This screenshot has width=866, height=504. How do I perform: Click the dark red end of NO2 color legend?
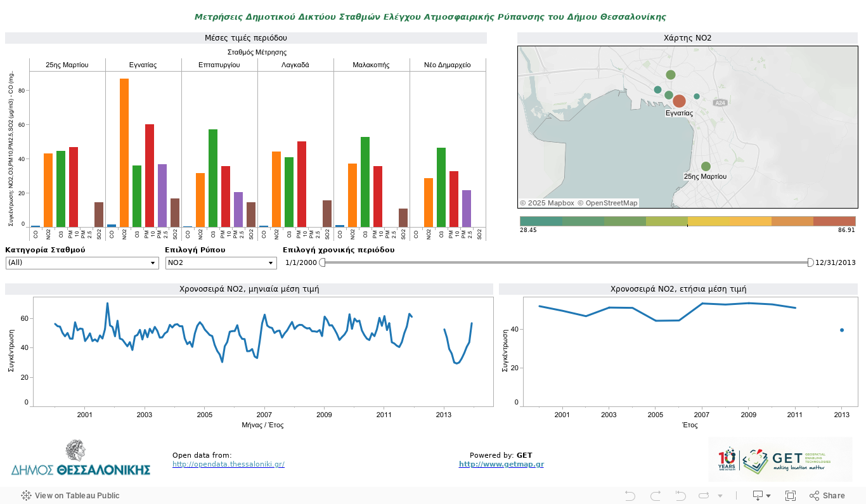(834, 221)
